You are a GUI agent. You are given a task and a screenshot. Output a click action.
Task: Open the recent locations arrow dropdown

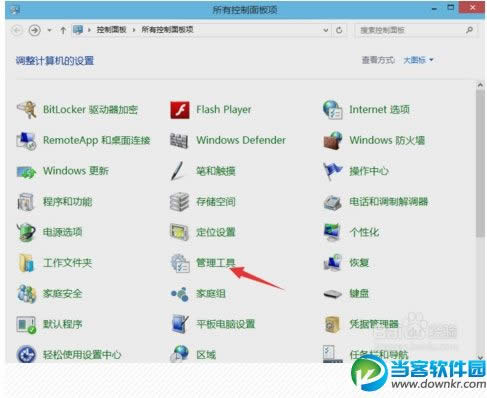coord(49,30)
